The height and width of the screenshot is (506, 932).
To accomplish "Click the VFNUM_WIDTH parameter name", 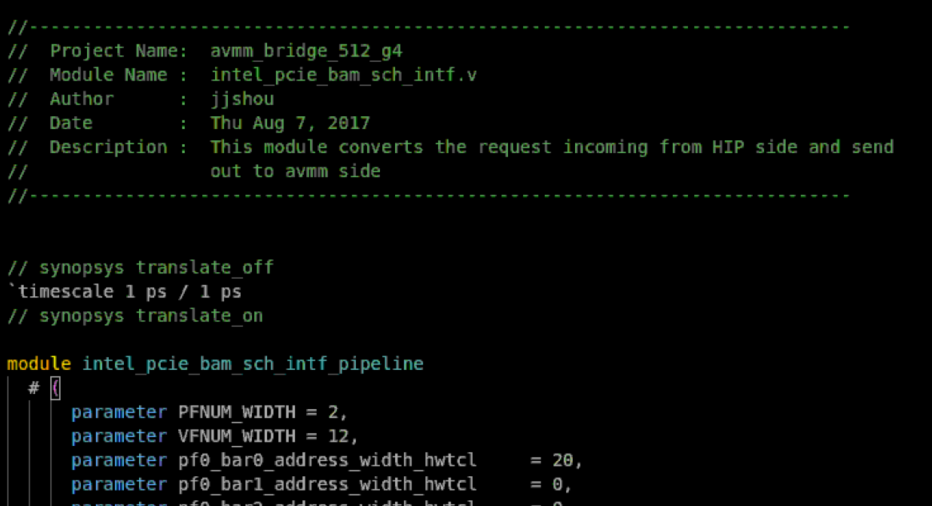I will tap(236, 436).
